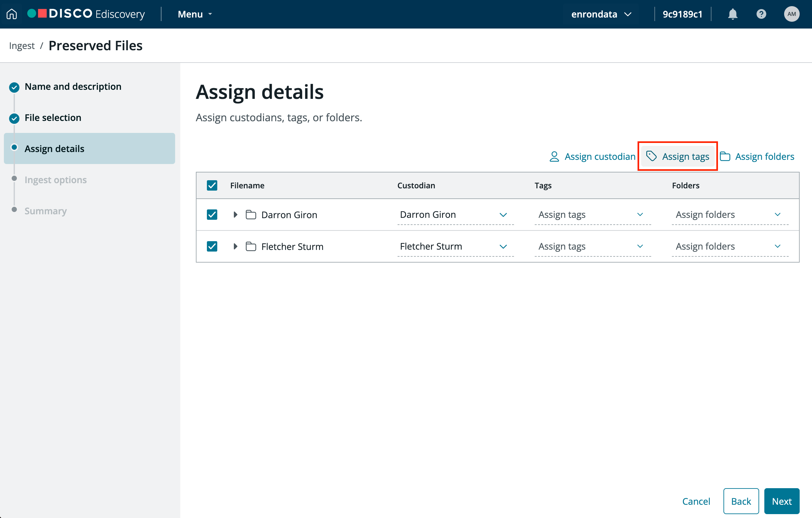
Task: Click the Assign folders folder icon
Action: 725,156
